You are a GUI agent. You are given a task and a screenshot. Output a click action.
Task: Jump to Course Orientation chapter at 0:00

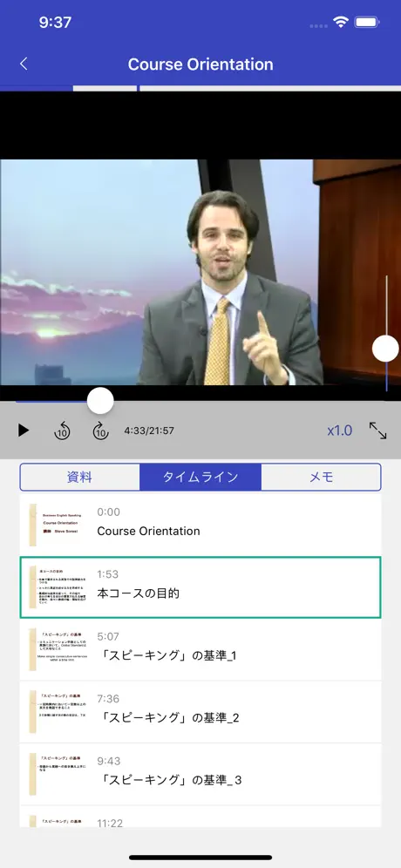(x=200, y=526)
